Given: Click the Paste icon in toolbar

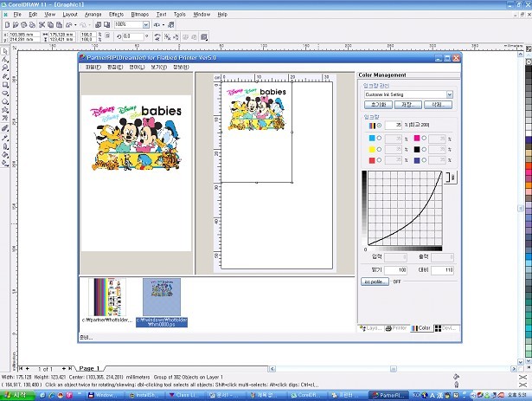Looking at the screenshot, I should (x=59, y=25).
